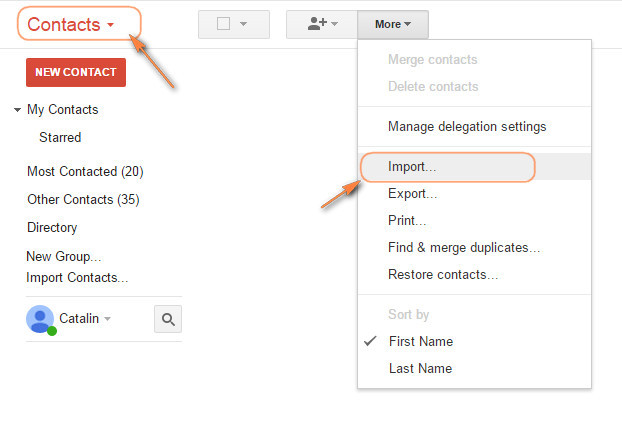
Task: Open Restore contacts... option
Action: pyautogui.click(x=443, y=274)
